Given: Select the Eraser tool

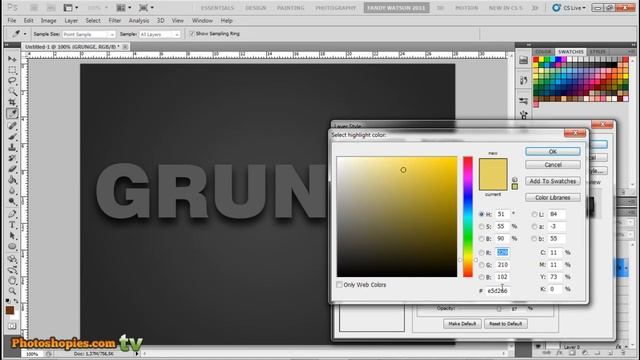Looking at the screenshot, I should click(12, 169).
